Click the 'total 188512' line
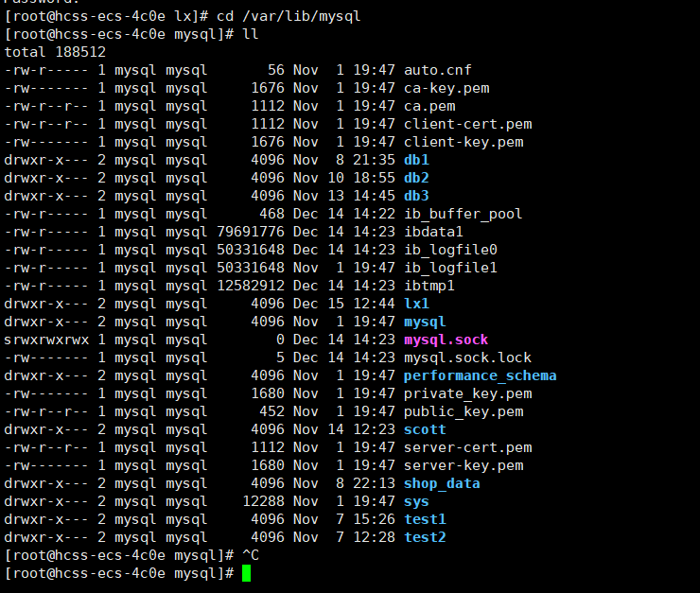700x593 pixels. tap(55, 52)
